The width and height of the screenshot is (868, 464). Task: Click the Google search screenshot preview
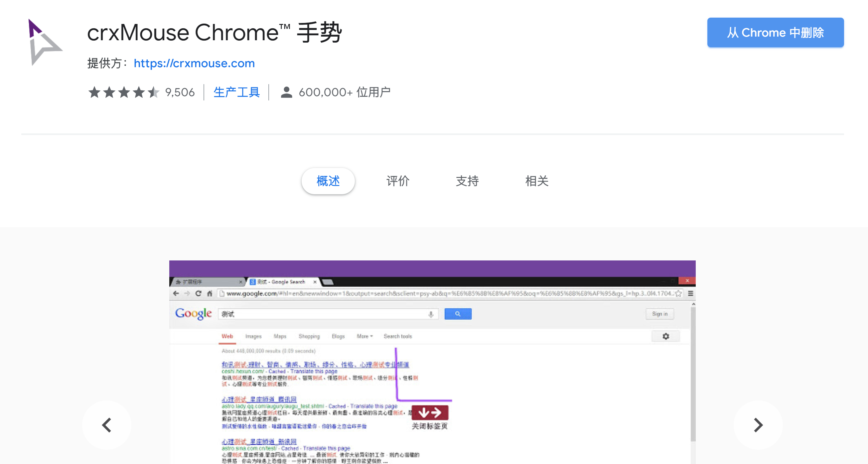432,362
